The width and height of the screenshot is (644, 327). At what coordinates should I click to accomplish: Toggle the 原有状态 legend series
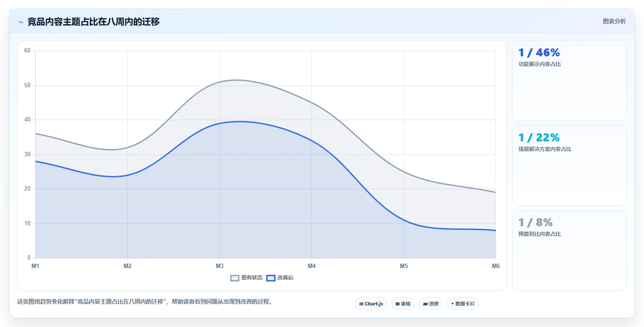point(246,278)
